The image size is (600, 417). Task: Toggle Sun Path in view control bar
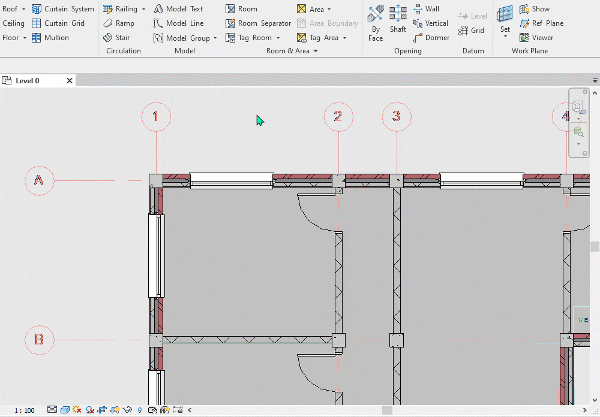(x=77, y=410)
